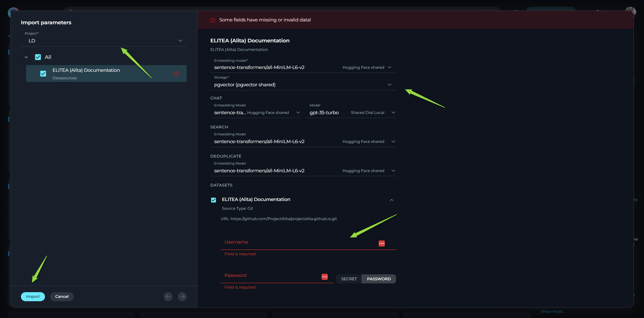Go to next item with right arrow button
The image size is (644, 318).
[182, 297]
